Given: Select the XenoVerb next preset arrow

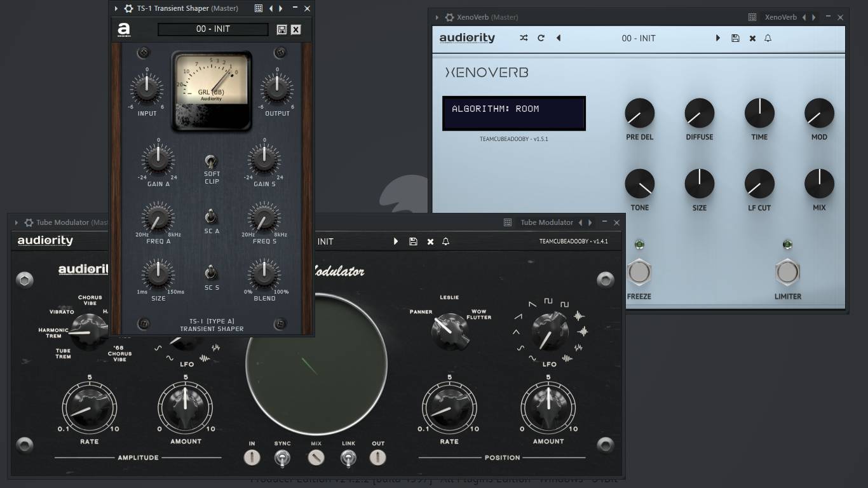Looking at the screenshot, I should (718, 38).
